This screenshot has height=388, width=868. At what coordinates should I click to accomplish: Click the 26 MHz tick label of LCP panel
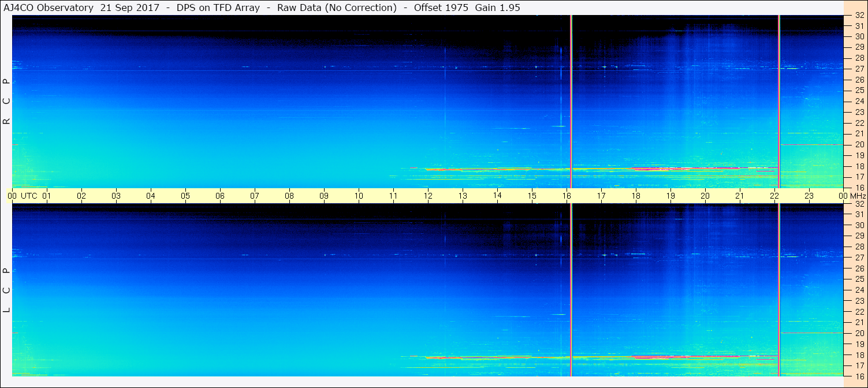[x=859, y=268]
